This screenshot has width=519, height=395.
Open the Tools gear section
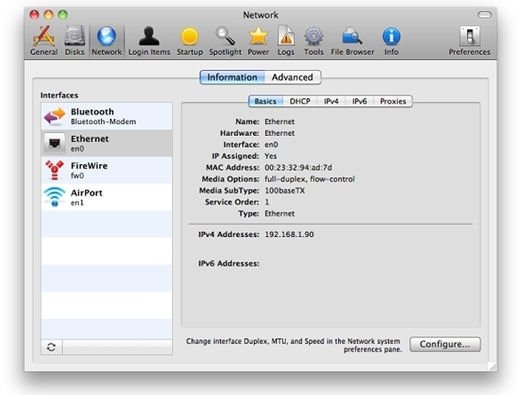coord(314,41)
